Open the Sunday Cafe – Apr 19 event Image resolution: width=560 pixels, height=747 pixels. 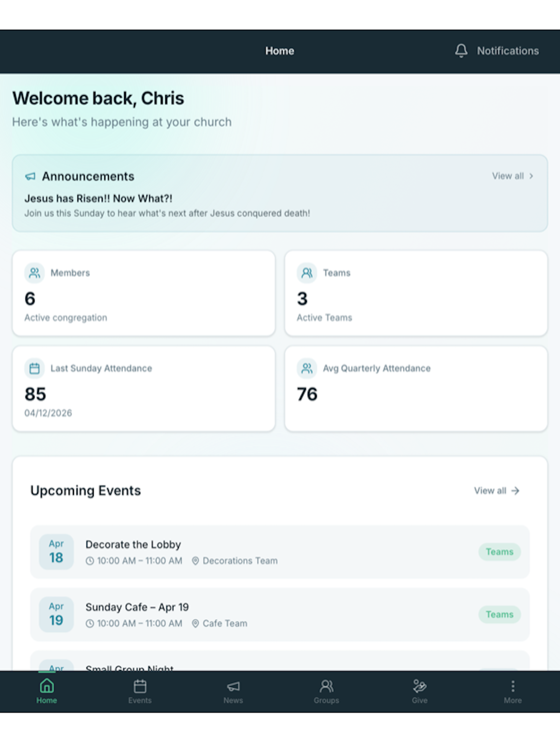(x=280, y=614)
